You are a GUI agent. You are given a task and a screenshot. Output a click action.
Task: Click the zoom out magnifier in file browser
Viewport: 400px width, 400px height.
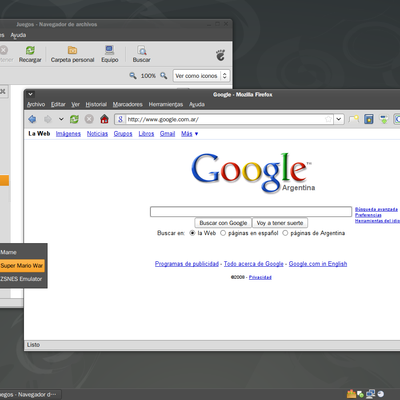tap(133, 76)
